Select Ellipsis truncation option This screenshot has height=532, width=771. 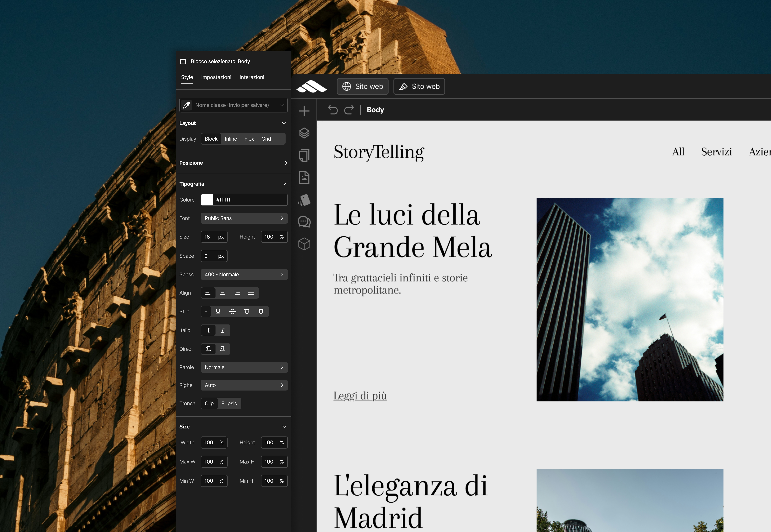pos(229,403)
